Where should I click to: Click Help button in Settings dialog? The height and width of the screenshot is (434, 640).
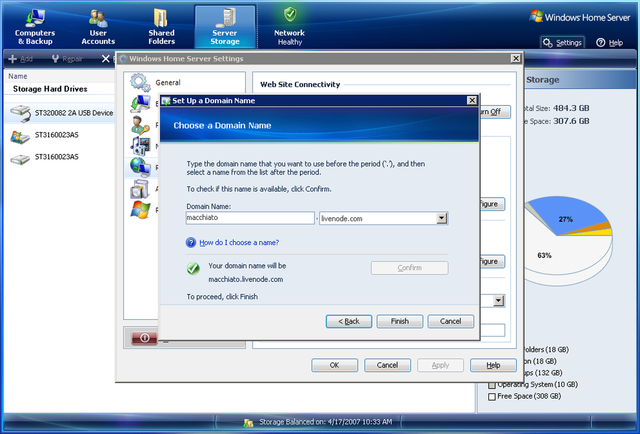pos(493,365)
